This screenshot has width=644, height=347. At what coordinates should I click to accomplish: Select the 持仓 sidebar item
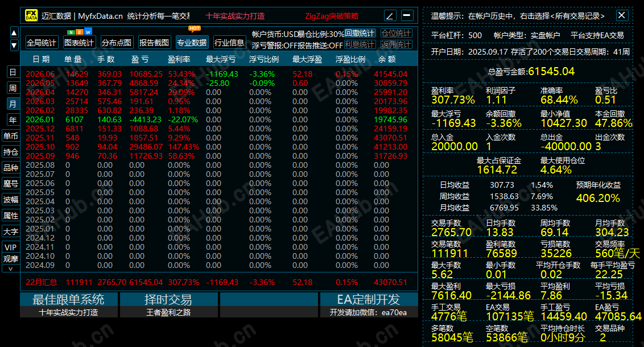pyautogui.click(x=11, y=152)
